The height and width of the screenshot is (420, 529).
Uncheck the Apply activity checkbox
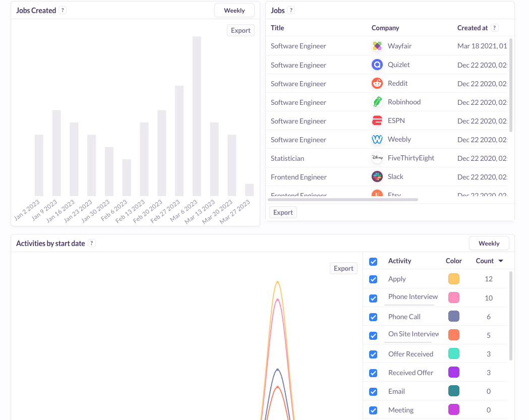pos(373,279)
